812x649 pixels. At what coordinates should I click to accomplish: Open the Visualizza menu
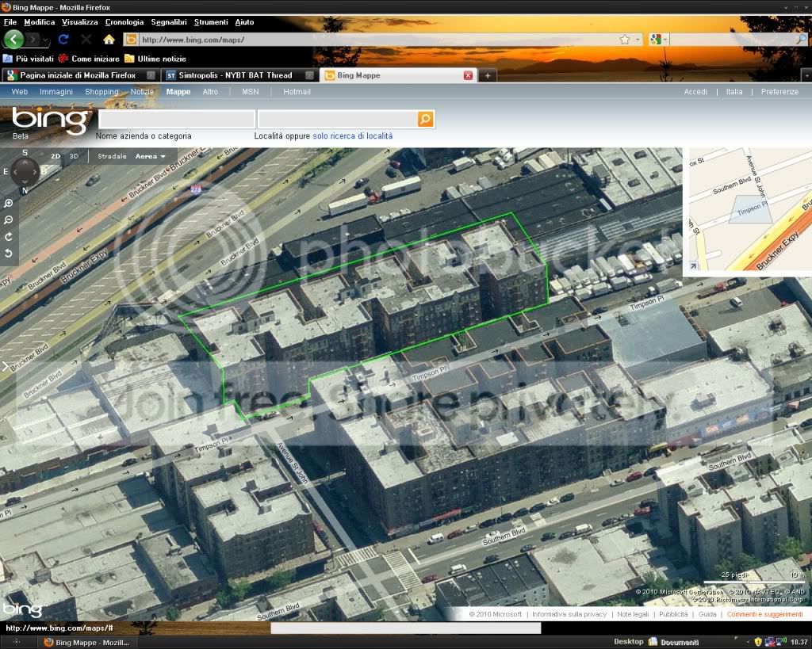[x=80, y=22]
